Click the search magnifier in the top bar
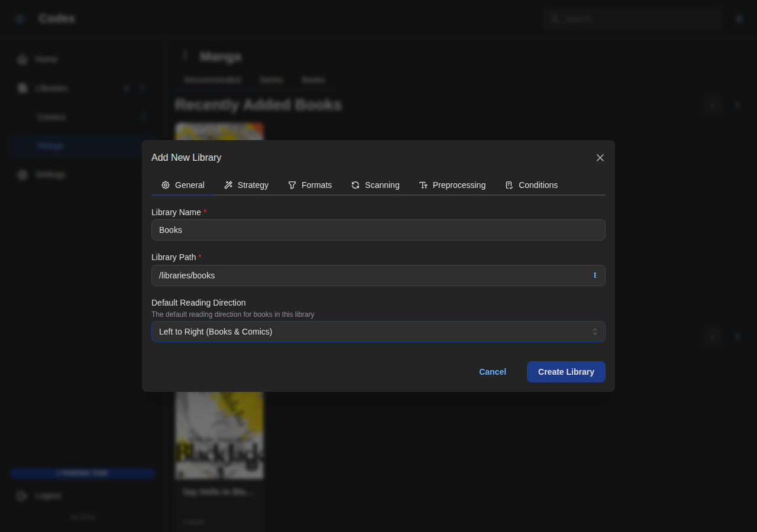This screenshot has width=757, height=532. tap(554, 18)
